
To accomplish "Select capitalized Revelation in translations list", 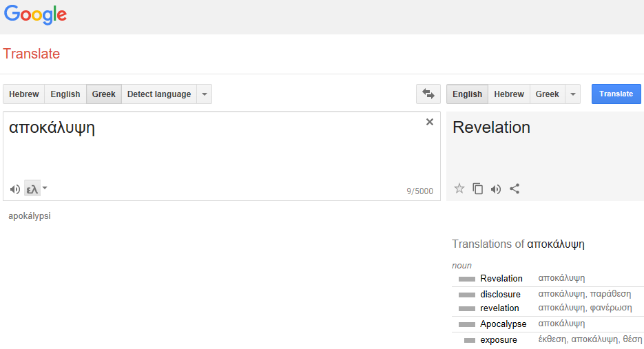I will point(501,278).
